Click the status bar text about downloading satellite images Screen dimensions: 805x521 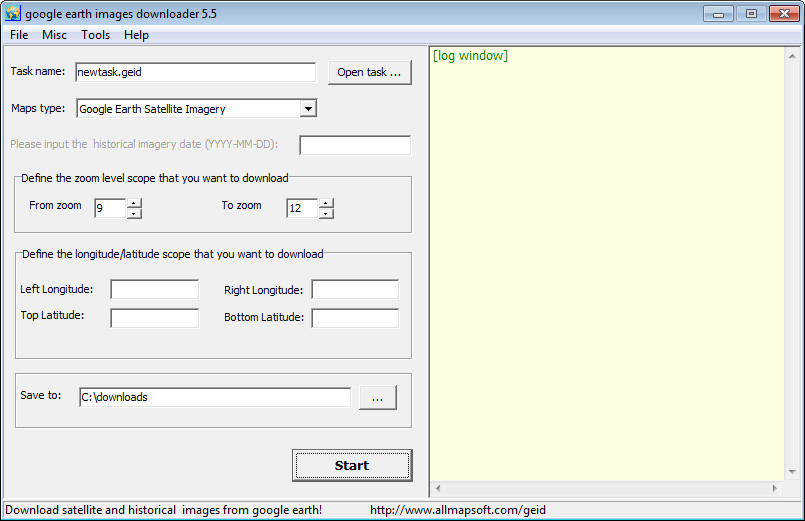pyautogui.click(x=164, y=510)
